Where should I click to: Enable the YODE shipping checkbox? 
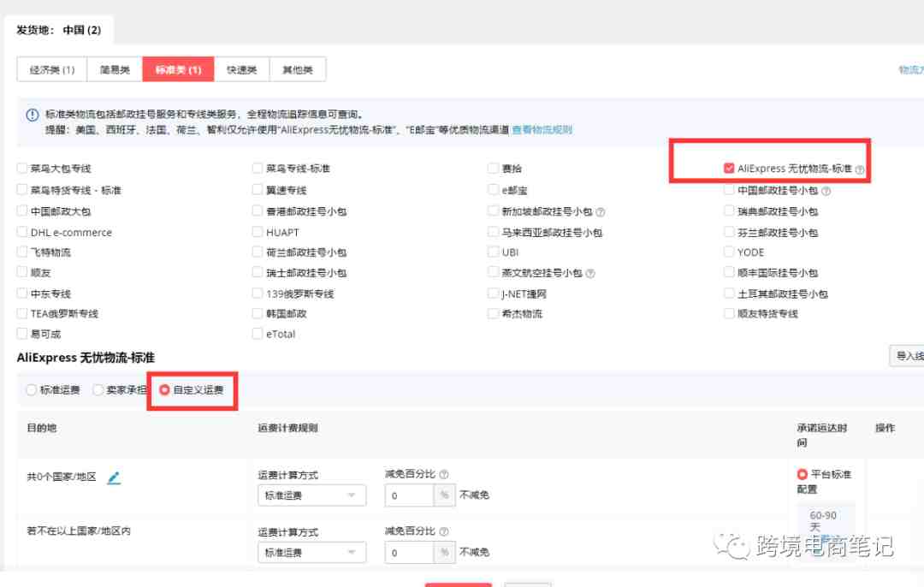pyautogui.click(x=729, y=252)
